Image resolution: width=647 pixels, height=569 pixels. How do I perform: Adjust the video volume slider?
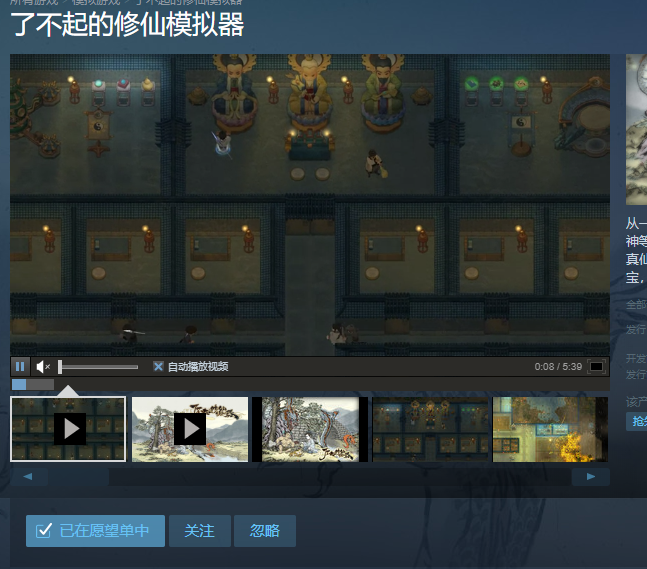pyautogui.click(x=98, y=367)
